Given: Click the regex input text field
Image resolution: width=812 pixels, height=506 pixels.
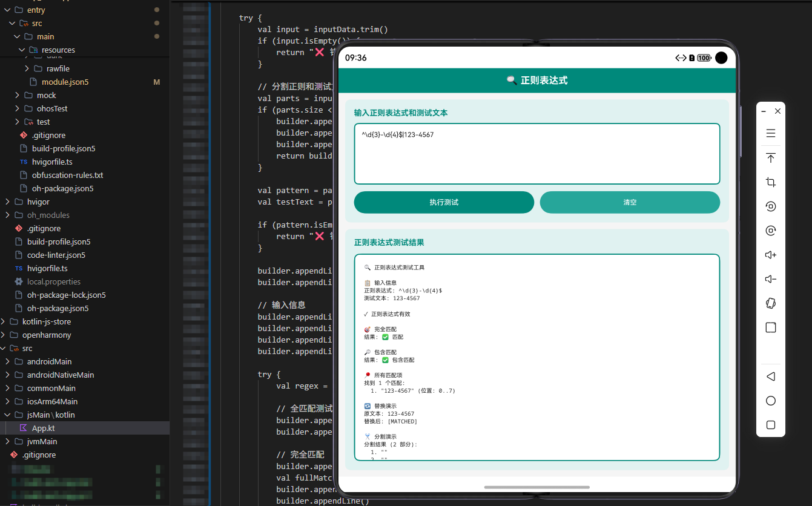Looking at the screenshot, I should pyautogui.click(x=537, y=154).
